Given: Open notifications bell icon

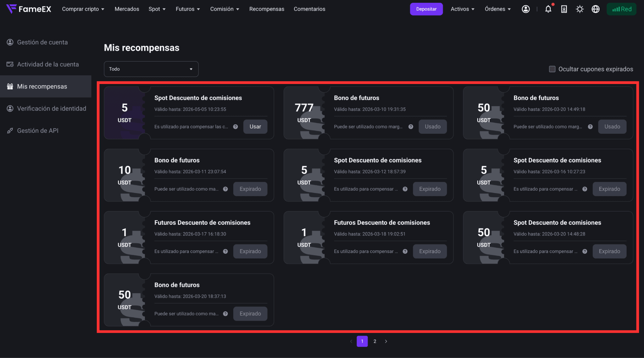Looking at the screenshot, I should pos(548,9).
